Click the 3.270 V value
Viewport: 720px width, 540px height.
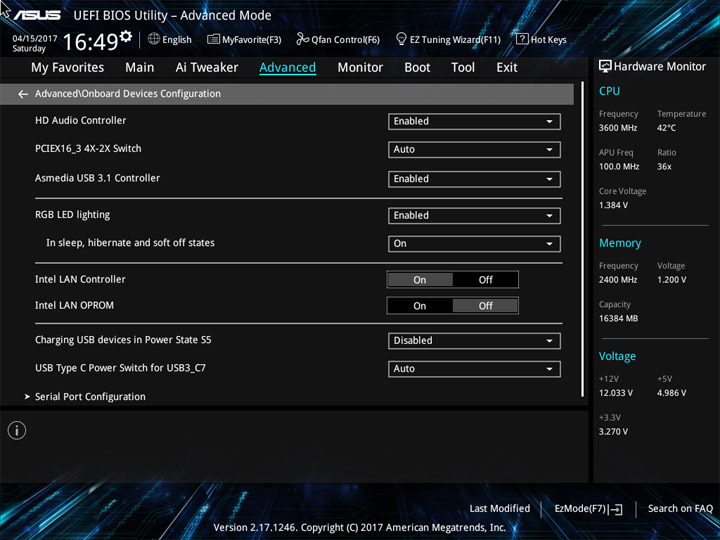[x=613, y=432]
